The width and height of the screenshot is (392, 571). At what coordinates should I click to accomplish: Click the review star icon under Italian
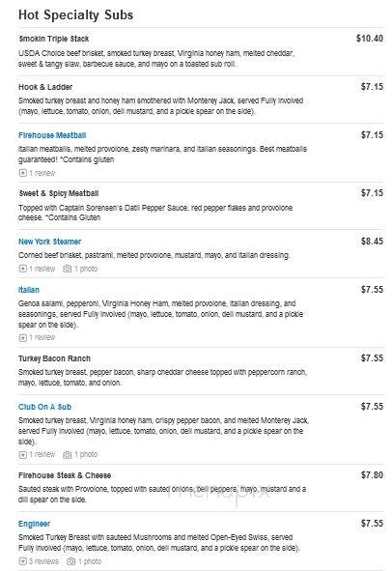tap(23, 337)
